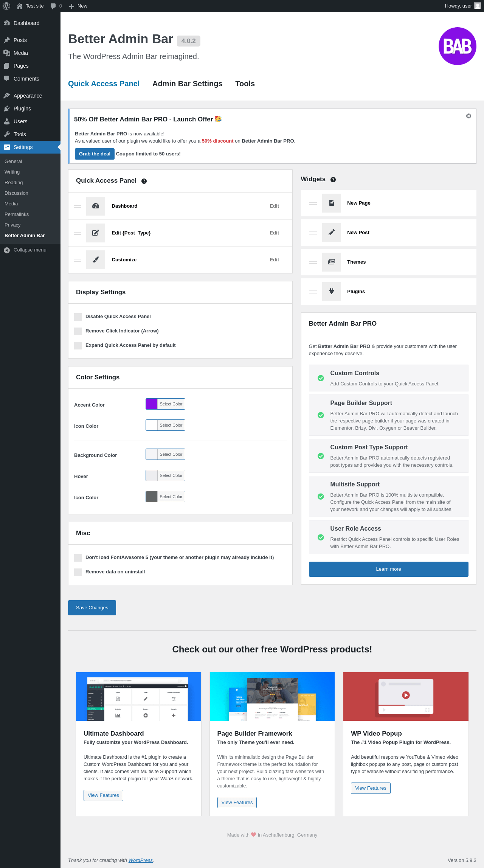This screenshot has width=484, height=868.
Task: Click Select Color button for Hover
Action: [171, 475]
